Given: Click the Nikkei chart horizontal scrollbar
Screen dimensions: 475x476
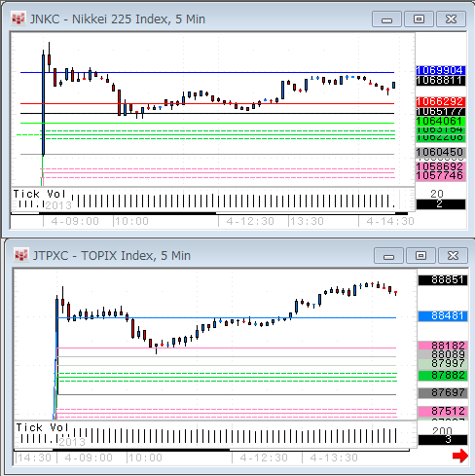Looking at the screenshot, I should coord(209,213).
